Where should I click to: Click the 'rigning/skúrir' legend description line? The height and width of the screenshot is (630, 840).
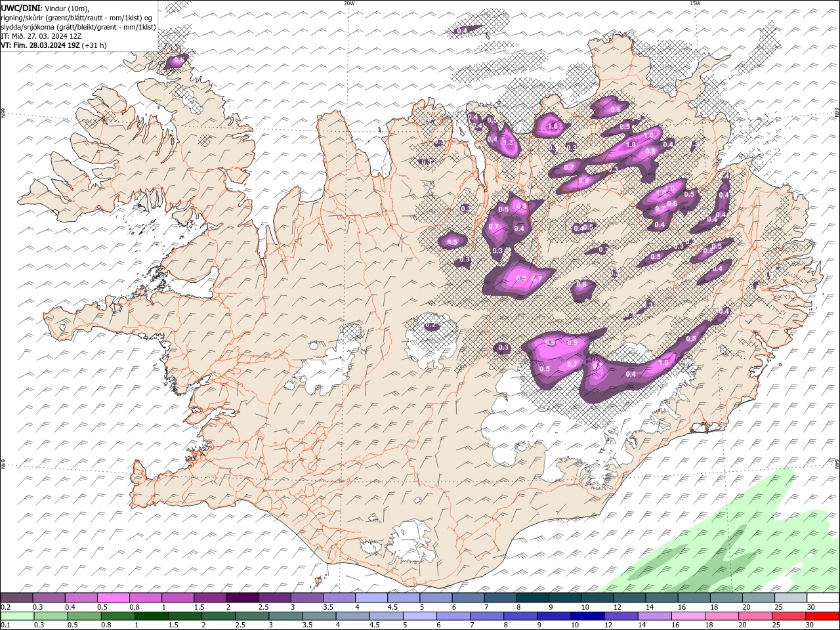tap(77, 18)
